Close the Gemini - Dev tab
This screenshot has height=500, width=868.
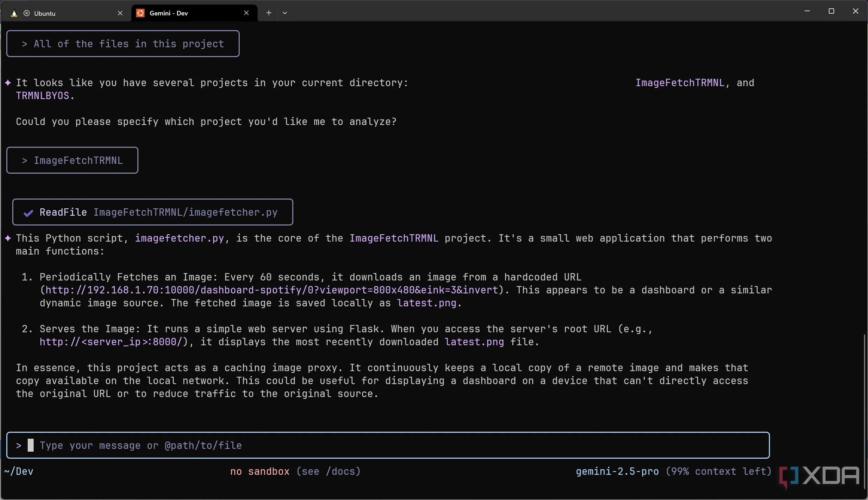click(246, 13)
